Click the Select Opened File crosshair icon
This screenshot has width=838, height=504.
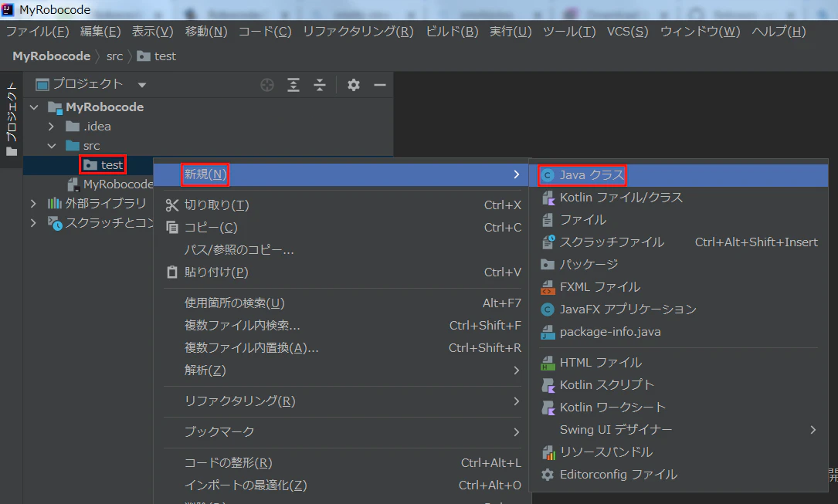coord(266,84)
